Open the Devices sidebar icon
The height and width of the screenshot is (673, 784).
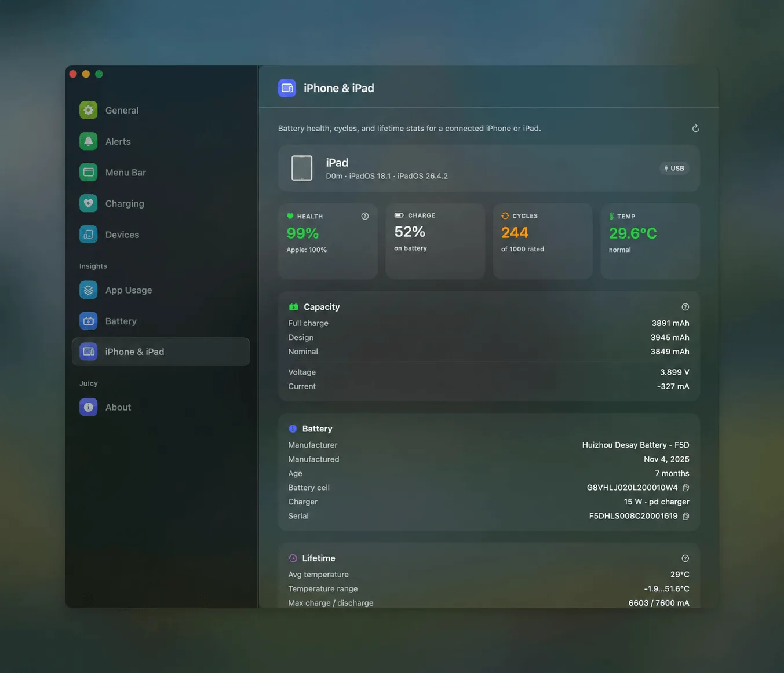point(88,234)
